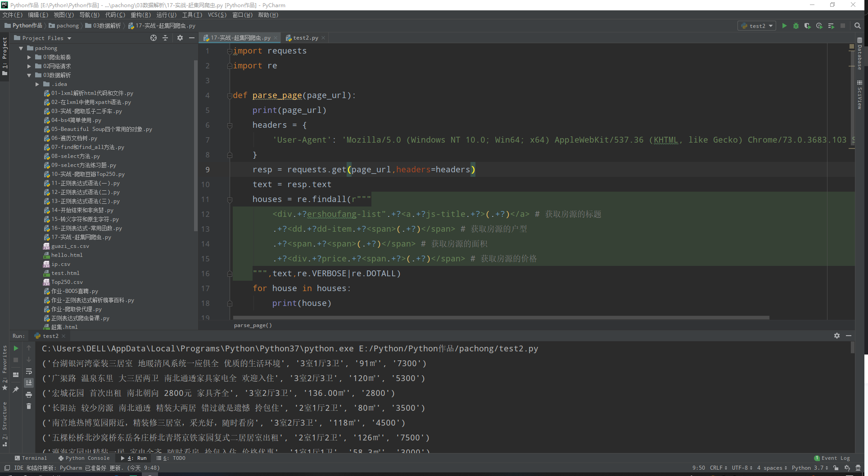
Task: Open Run panel gear settings
Action: [x=837, y=336]
